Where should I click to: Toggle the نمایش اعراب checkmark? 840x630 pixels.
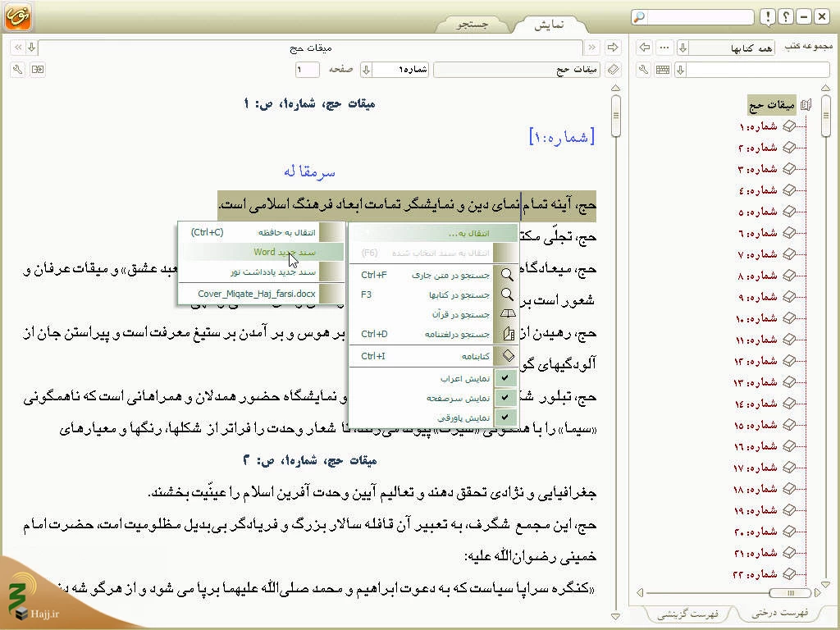point(505,378)
